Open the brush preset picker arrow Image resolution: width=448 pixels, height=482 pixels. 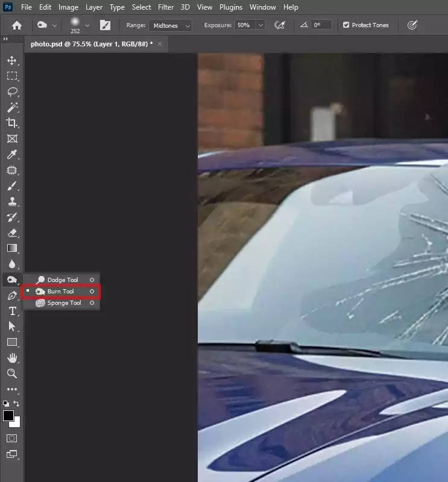click(87, 25)
